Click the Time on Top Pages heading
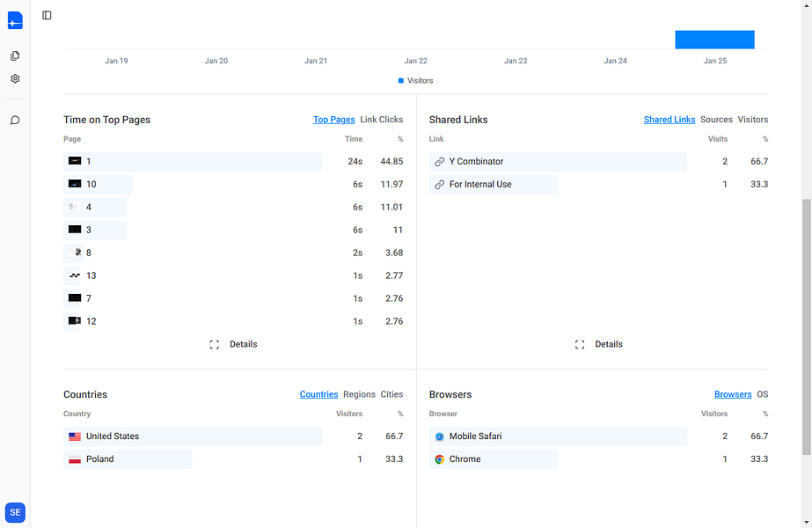 (x=106, y=120)
